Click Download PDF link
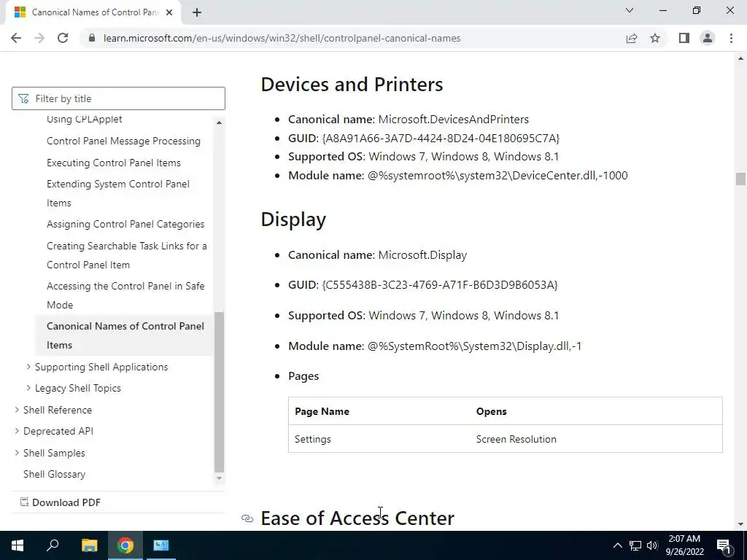This screenshot has width=747, height=560. [x=61, y=502]
